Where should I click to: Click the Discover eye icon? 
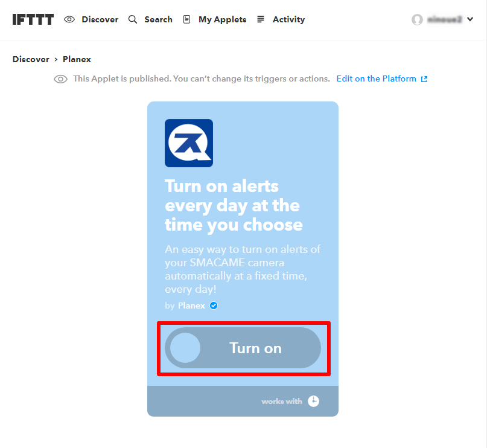coord(69,19)
